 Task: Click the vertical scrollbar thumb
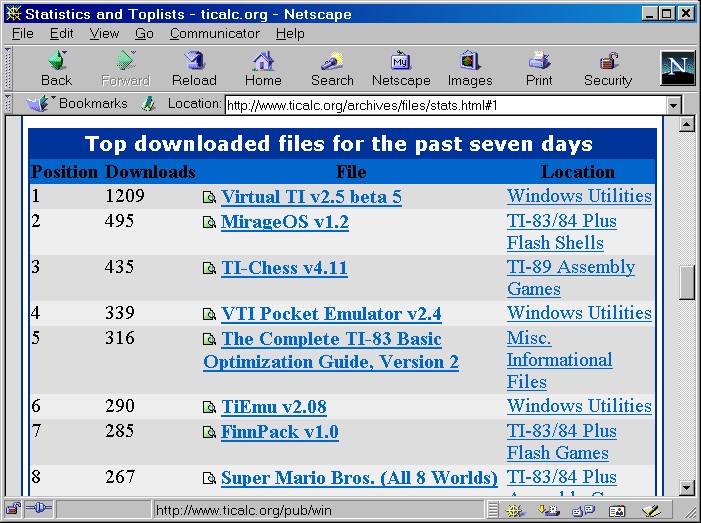click(x=687, y=283)
